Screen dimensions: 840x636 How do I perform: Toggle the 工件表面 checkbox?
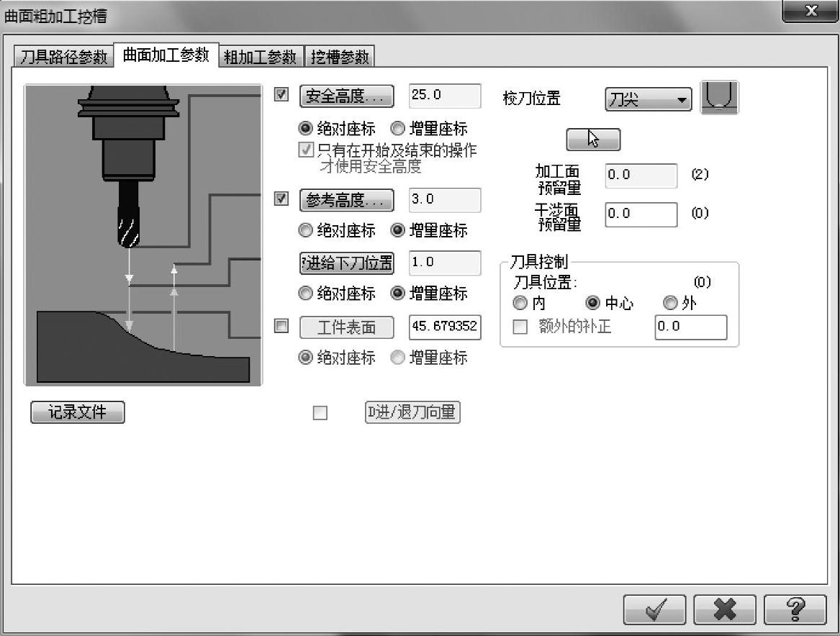click(281, 326)
